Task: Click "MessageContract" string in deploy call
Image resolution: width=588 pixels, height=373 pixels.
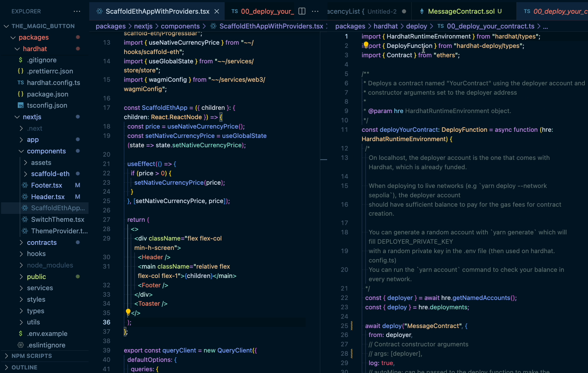Action: tap(432, 326)
